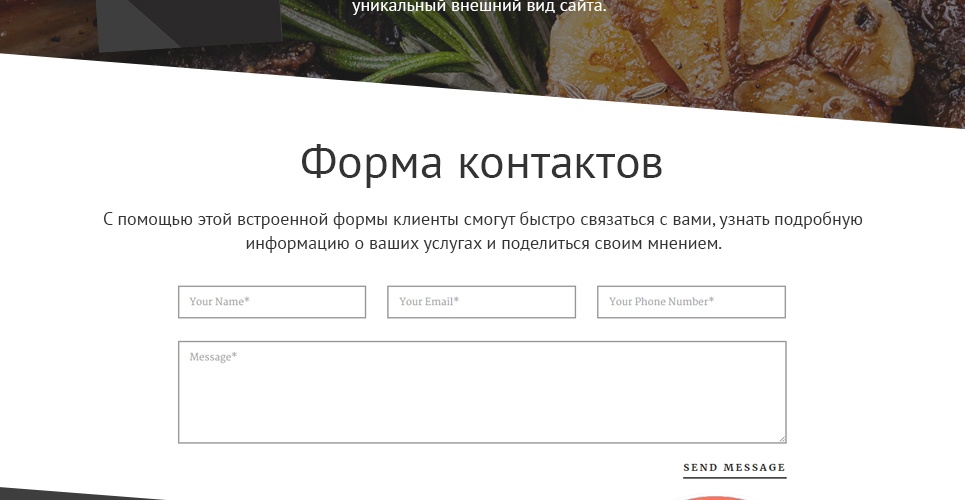Click the description line starting С помощью
This screenshot has width=965, height=500.
coord(482,220)
